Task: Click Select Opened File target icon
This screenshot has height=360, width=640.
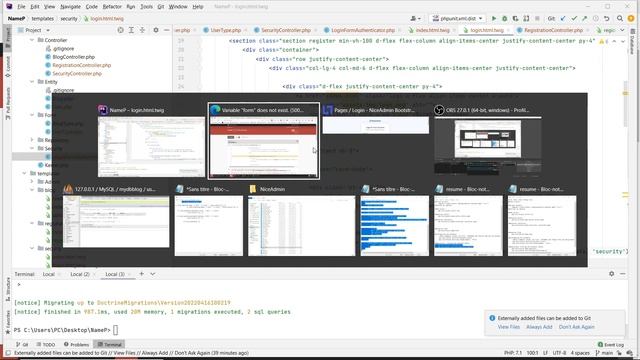Action: click(120, 30)
